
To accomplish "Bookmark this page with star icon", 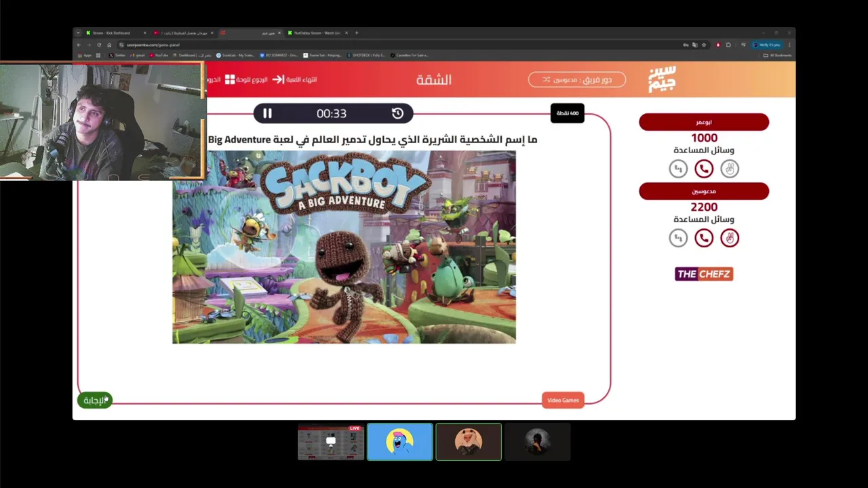I will (x=704, y=45).
